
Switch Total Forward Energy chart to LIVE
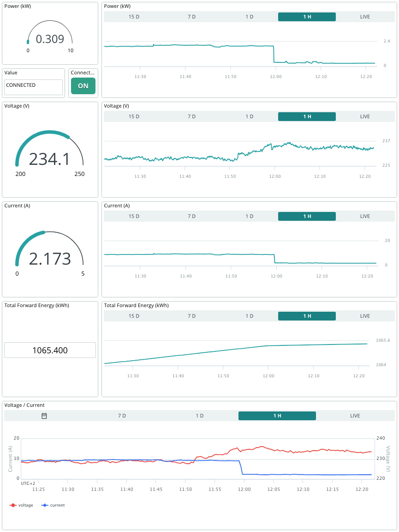[365, 316]
